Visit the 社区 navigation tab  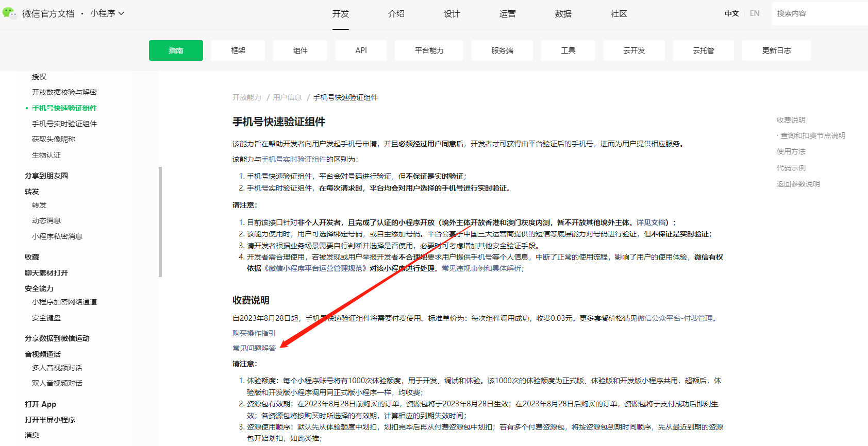click(x=619, y=14)
